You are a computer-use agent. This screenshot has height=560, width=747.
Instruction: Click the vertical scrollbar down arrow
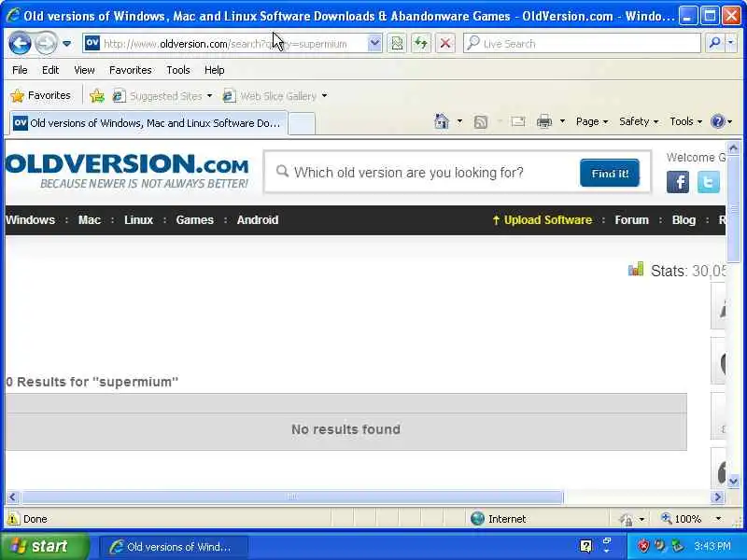tap(733, 482)
